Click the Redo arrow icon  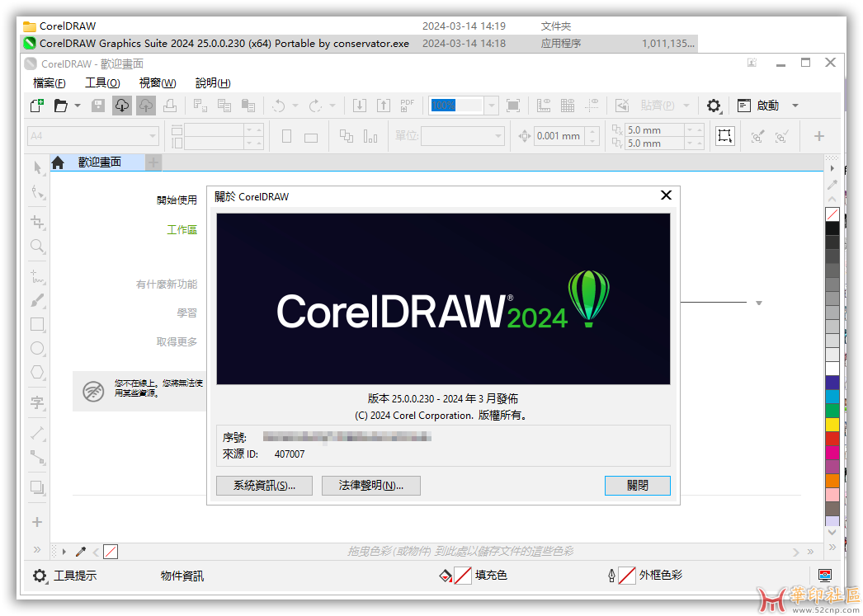315,106
